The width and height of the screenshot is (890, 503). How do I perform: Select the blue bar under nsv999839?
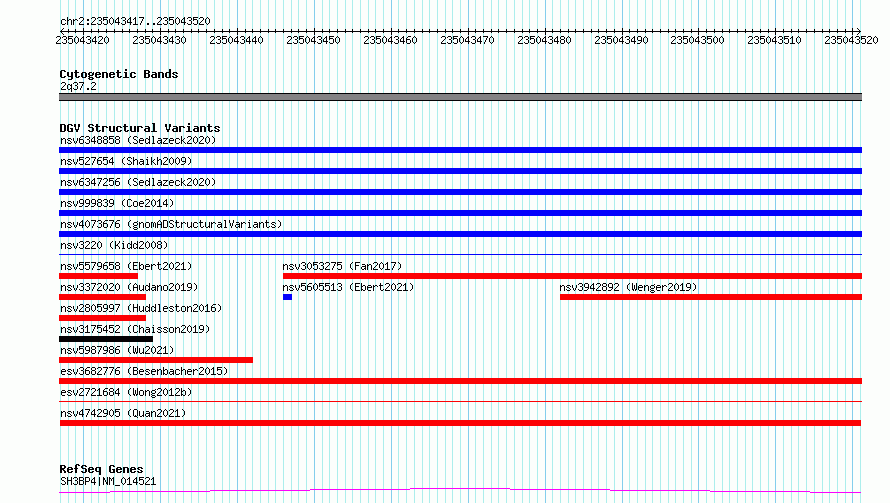click(x=460, y=213)
